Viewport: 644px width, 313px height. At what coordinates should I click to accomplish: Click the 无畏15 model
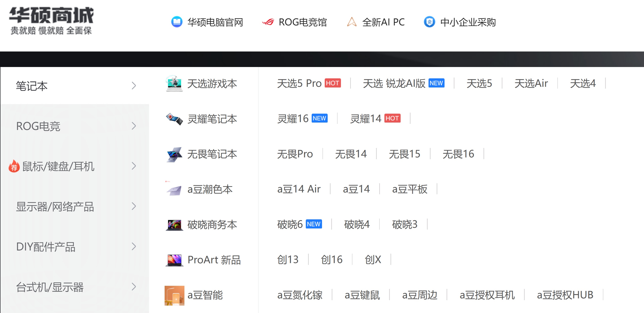pos(404,154)
